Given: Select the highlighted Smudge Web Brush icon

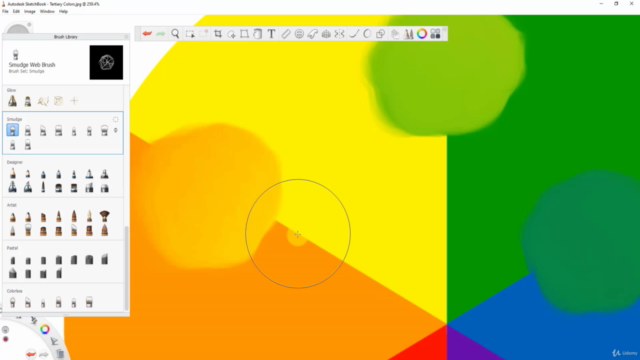Looking at the screenshot, I should pos(13,131).
